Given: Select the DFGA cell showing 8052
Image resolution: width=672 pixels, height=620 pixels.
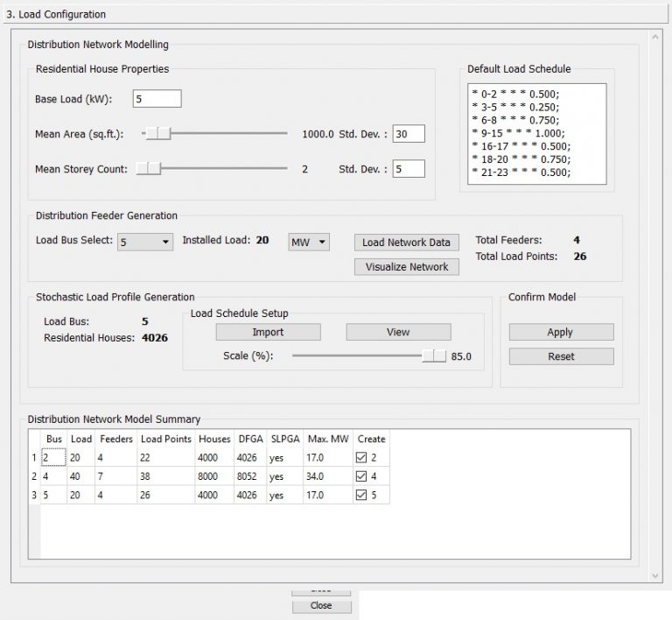Looking at the screenshot, I should click(x=251, y=476).
